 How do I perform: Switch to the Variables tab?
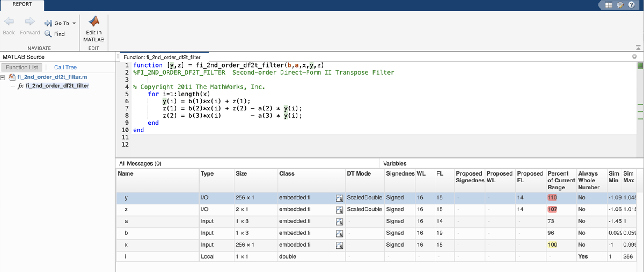tap(394, 163)
